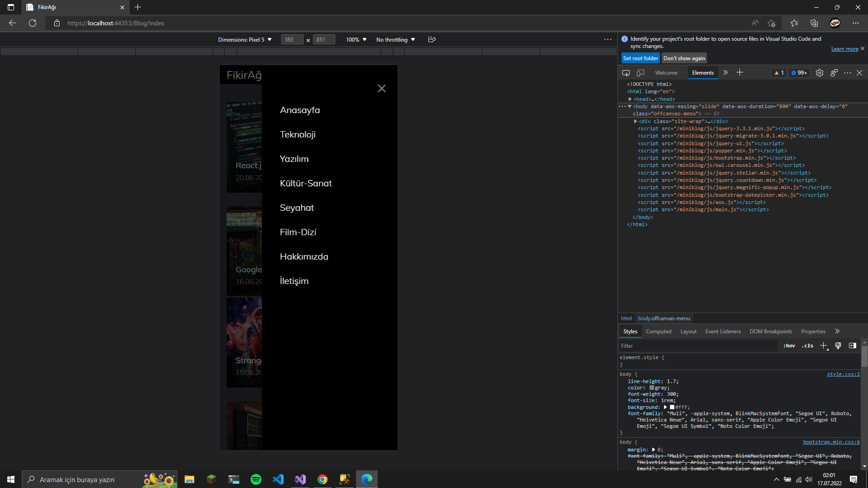Toggle the :hov element state button
This screenshot has width=868, height=488.
(789, 346)
